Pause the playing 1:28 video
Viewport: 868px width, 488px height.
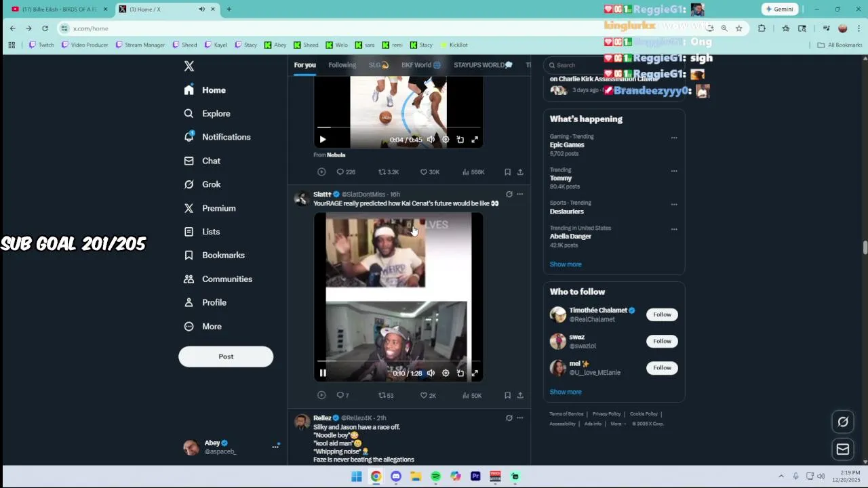[x=323, y=373]
